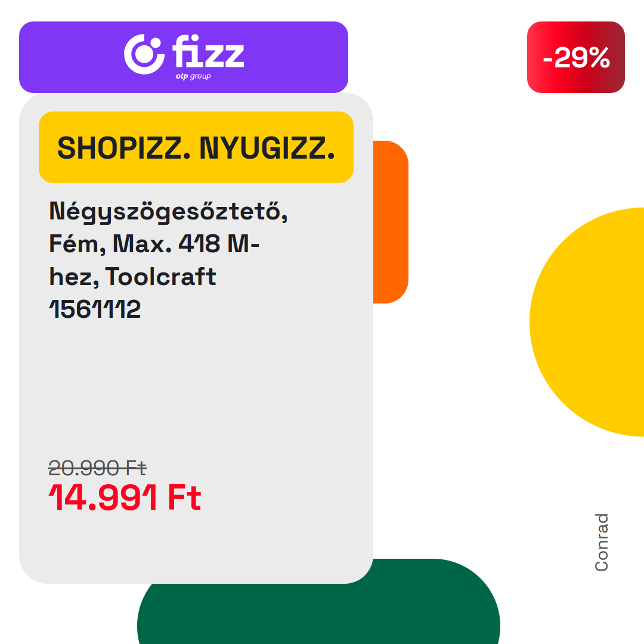
Task: Click the Toolcraft brand name text
Action: coord(160,277)
